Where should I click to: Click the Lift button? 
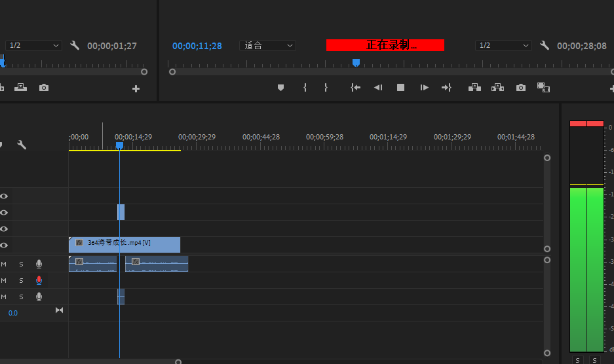pos(474,87)
